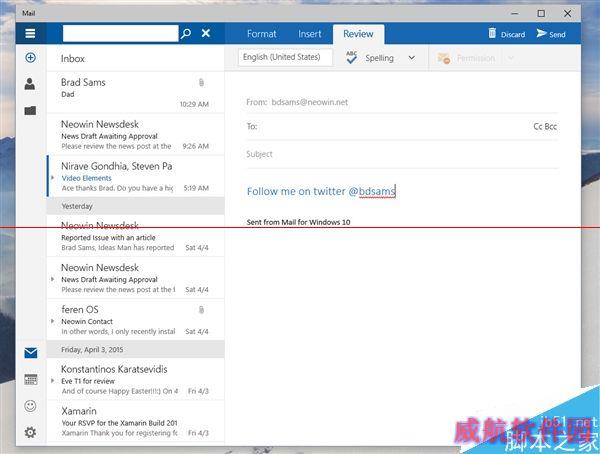
Task: Expand Saturday News Draft Awaiting Approval thread
Action: click(52, 279)
